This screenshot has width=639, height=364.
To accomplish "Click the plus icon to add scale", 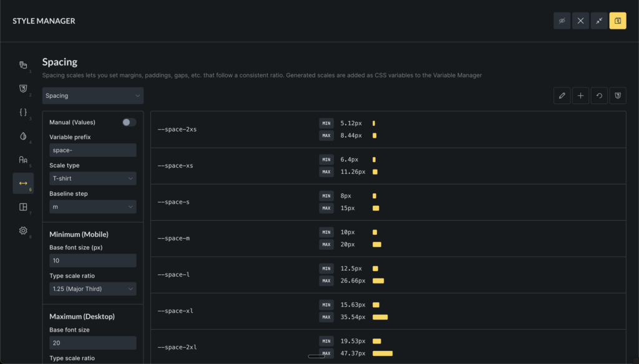I will coord(580,95).
